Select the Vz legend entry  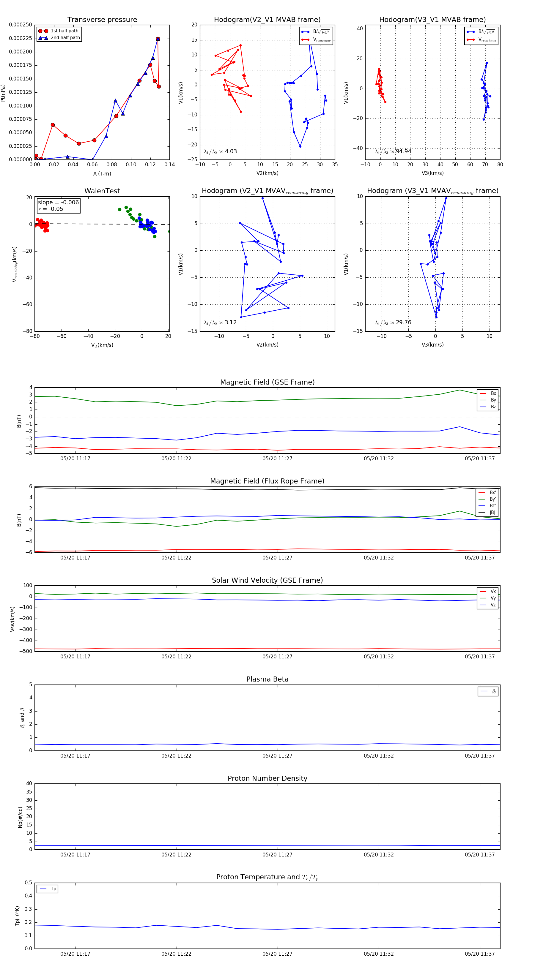488,605
